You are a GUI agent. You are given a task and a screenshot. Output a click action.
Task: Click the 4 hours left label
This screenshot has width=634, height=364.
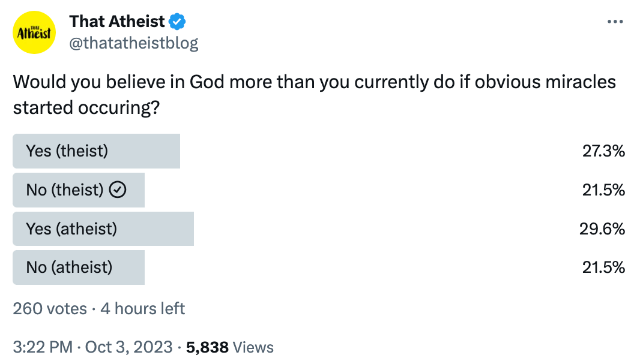[143, 309]
